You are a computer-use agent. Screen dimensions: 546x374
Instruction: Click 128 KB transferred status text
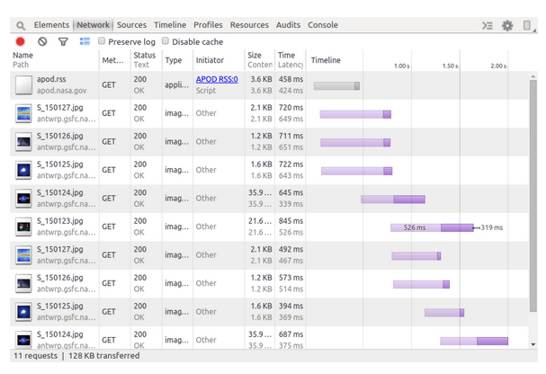point(104,356)
